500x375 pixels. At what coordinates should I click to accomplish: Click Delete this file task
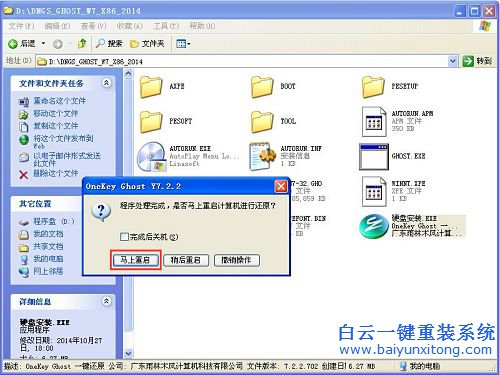coord(55,173)
